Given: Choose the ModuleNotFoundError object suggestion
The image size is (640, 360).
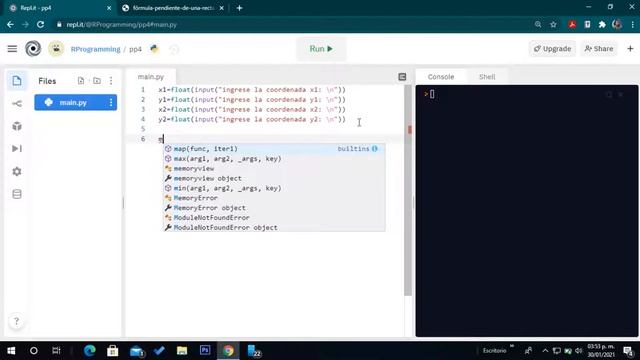Looking at the screenshot, I should 274,227.
